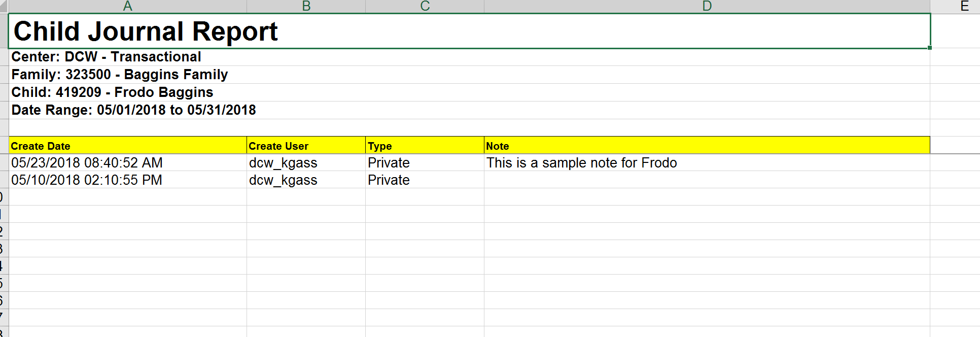
Task: Select column B header
Action: pos(306,6)
